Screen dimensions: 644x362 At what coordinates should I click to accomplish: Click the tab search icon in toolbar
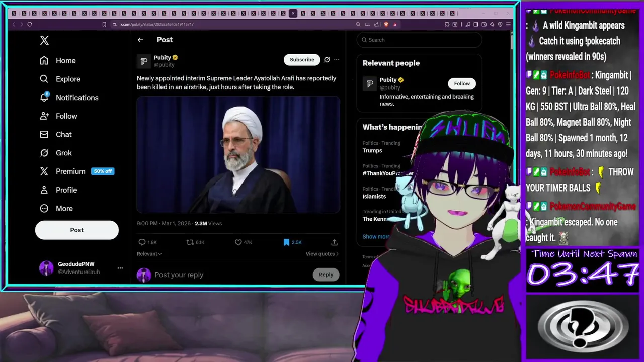pyautogui.click(x=455, y=24)
